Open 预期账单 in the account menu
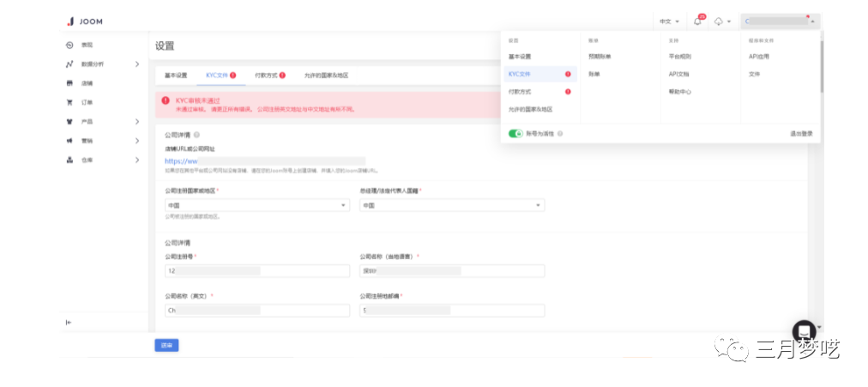This screenshot has height=387, width=868. pyautogui.click(x=600, y=57)
